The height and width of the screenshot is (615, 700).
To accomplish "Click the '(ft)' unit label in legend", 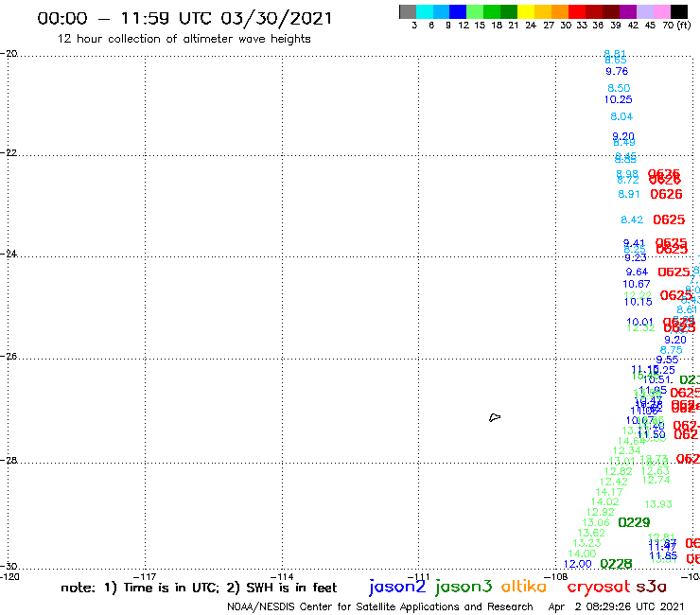I will point(684,25).
